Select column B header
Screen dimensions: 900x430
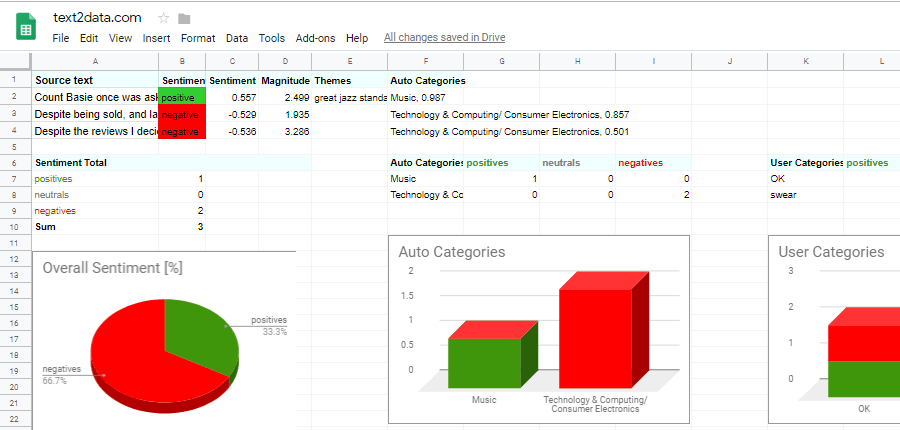(x=182, y=61)
